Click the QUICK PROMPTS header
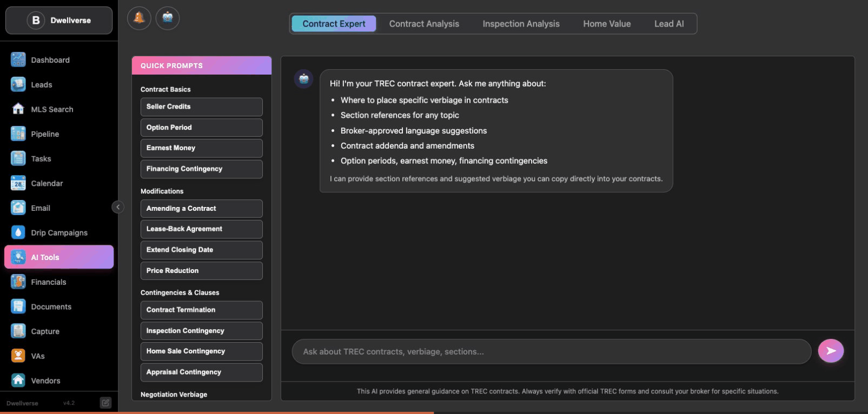Image resolution: width=868 pixels, height=414 pixels. coord(201,65)
